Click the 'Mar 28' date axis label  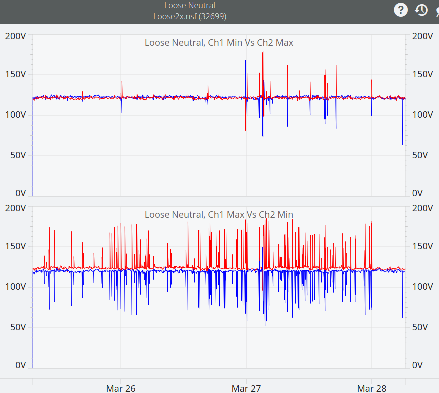click(372, 388)
